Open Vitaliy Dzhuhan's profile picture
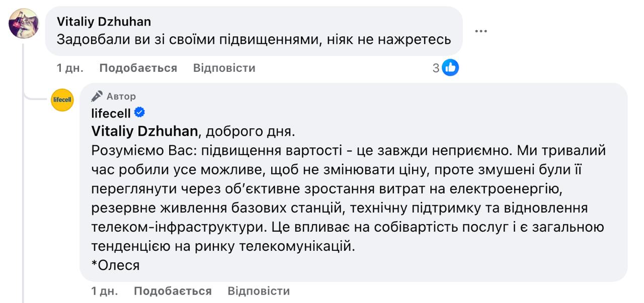Image resolution: width=644 pixels, height=303 pixels. tap(24, 23)
